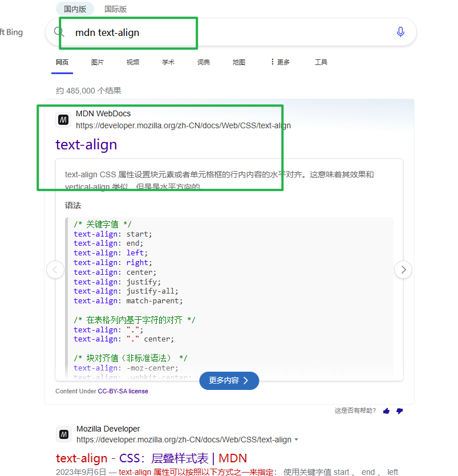Click the 约 485,000 个结果 count
Viewport: 458px width, 476px height.
click(x=88, y=91)
